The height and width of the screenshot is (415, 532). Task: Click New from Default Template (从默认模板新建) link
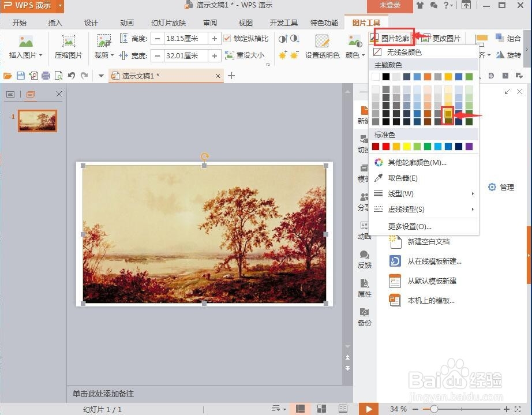(432, 281)
